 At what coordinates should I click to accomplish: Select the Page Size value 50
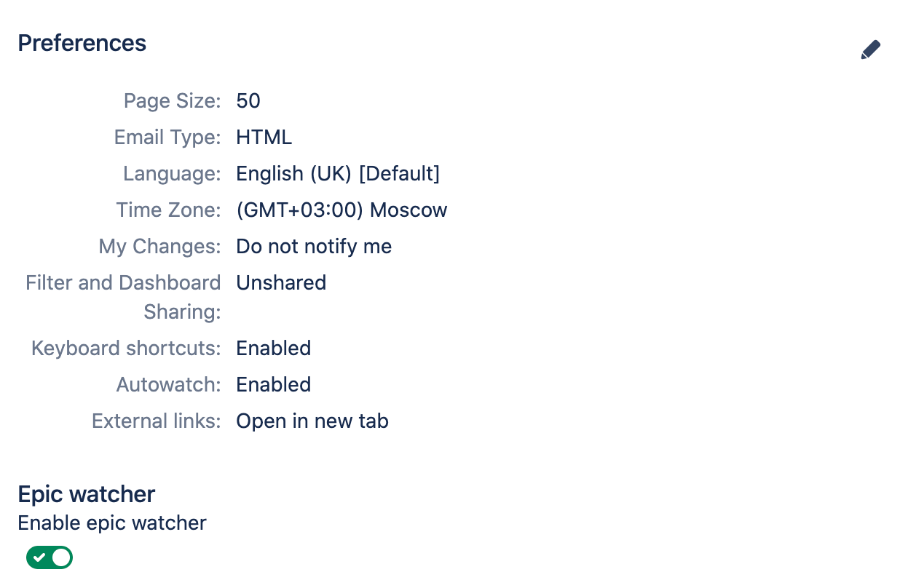248,100
